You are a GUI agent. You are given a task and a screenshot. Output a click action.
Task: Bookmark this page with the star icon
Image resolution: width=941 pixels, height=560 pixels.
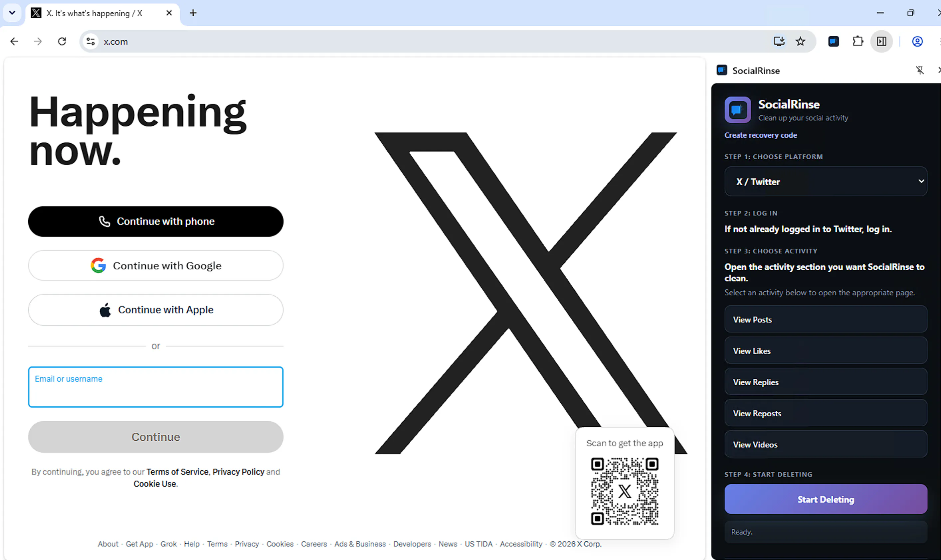(x=801, y=41)
